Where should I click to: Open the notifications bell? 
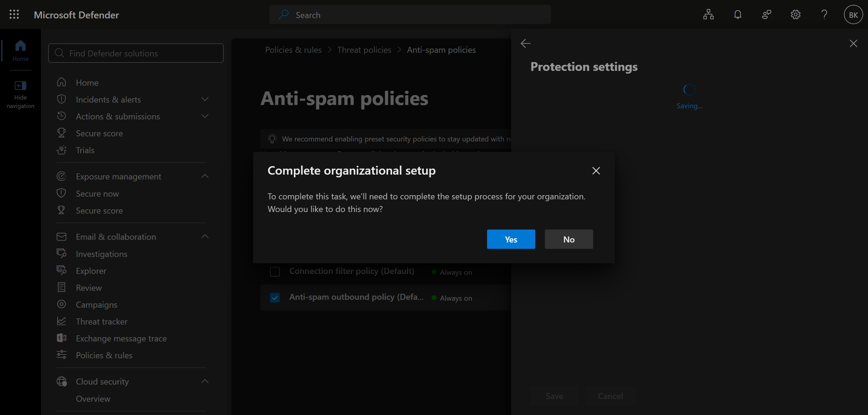pyautogui.click(x=737, y=14)
